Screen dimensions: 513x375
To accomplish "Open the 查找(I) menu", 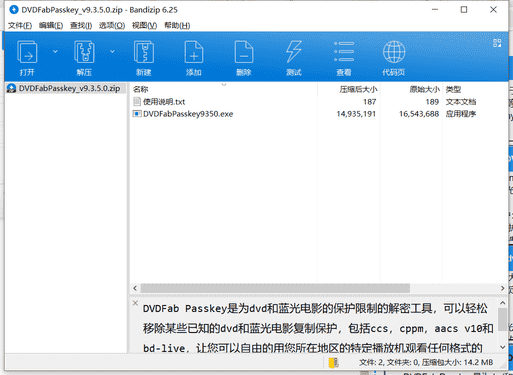I will (x=81, y=25).
